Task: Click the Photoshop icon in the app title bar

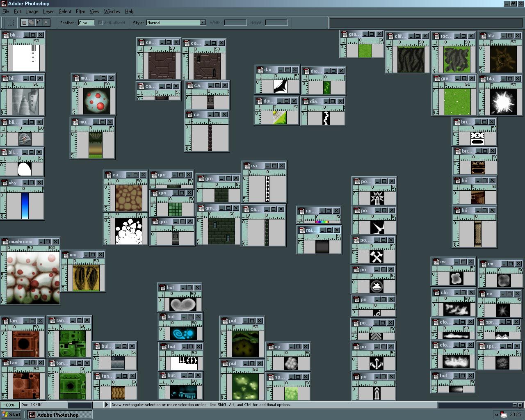Action: tap(4, 4)
